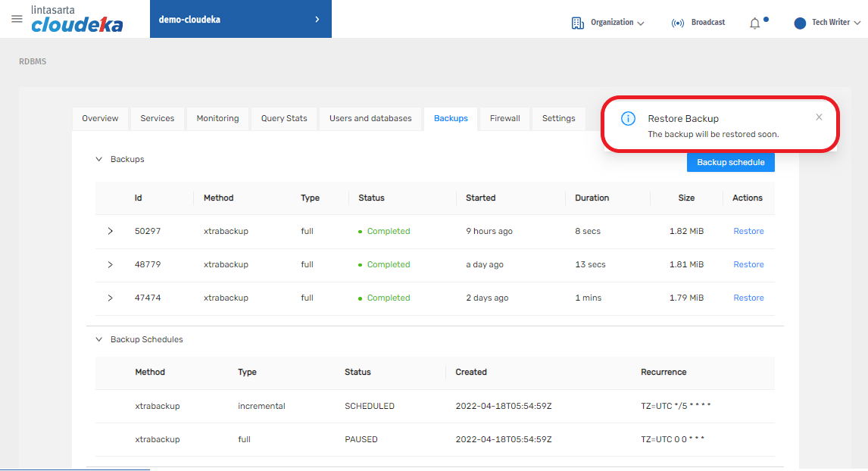Expand backup row 48779
This screenshot has height=471, width=868.
[110, 264]
